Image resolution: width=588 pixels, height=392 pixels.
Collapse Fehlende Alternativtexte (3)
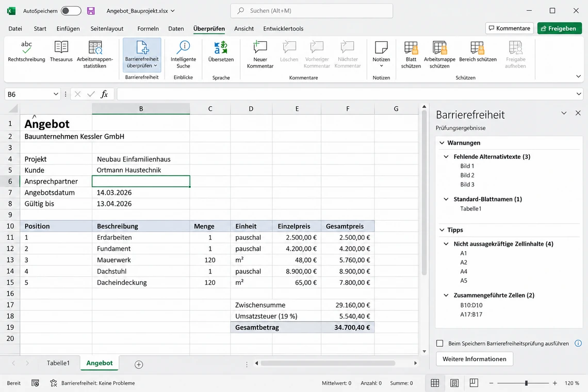click(x=446, y=156)
